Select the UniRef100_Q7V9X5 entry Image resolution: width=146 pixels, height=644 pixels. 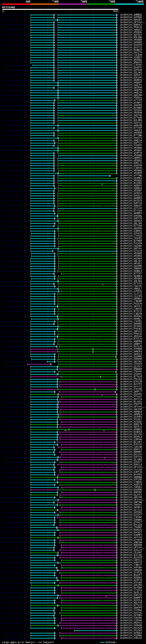coord(131,540)
